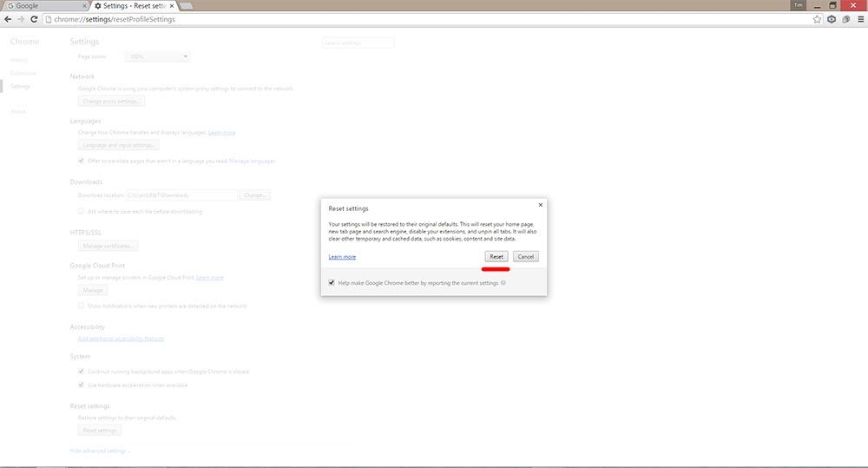The image size is (868, 468).
Task: Toggle Offer to translate pages checkbox
Action: pos(82,161)
